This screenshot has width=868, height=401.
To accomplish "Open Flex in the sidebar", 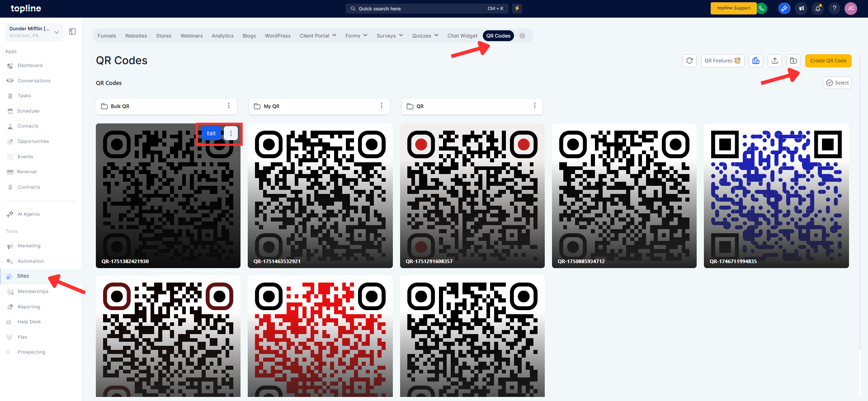I will pos(22,337).
